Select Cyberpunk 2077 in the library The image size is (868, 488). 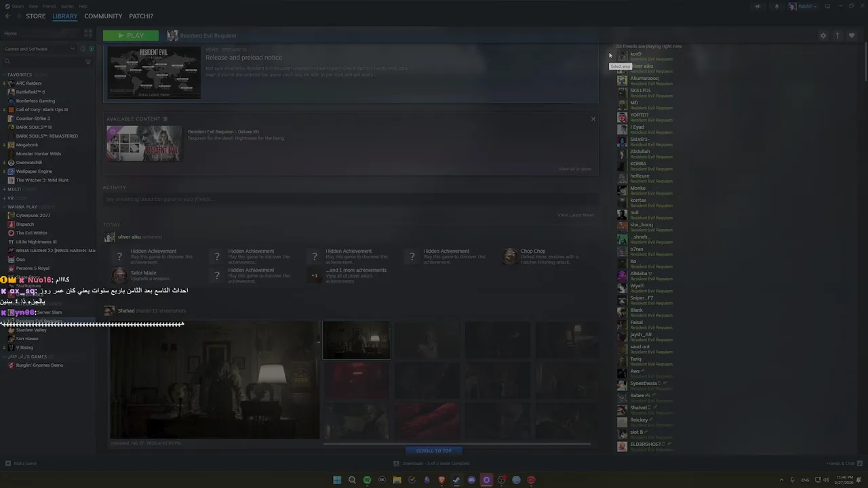point(33,216)
